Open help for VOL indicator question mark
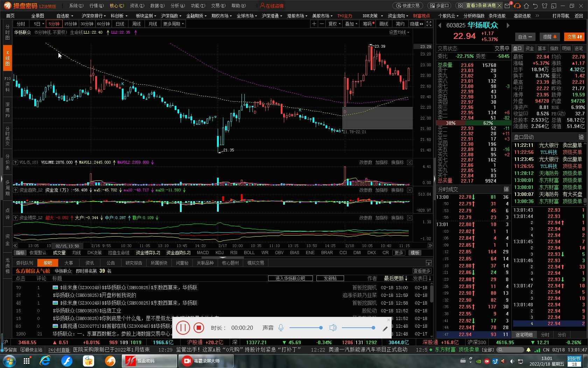 tap(15, 163)
